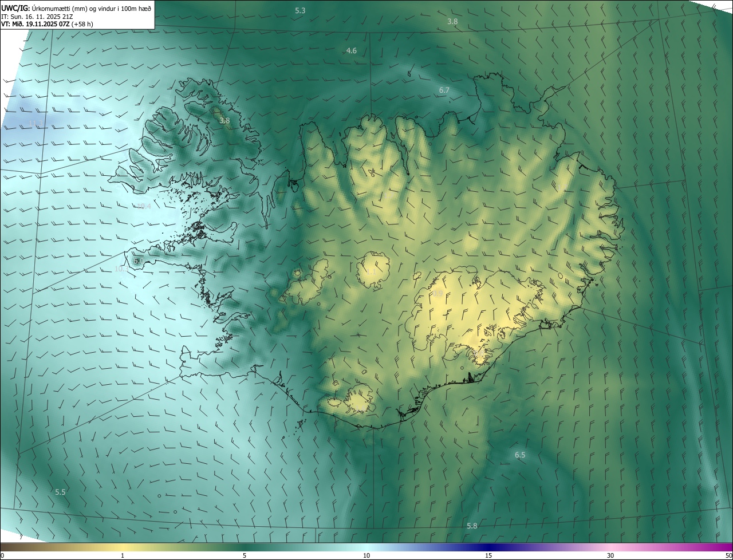Click the 30 tick label on the scale
Screen dimensions: 733x560
(x=610, y=555)
